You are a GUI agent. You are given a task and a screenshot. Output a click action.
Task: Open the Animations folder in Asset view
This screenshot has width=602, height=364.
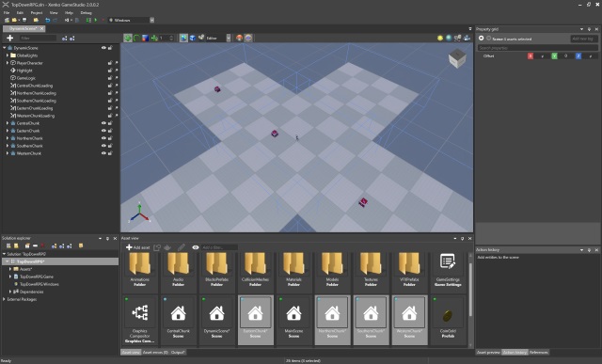click(x=140, y=270)
